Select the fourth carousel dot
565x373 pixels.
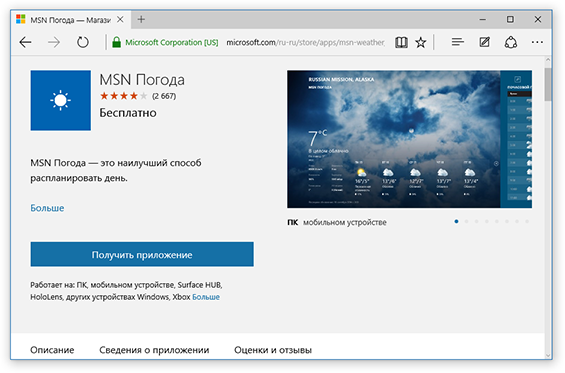tap(486, 221)
